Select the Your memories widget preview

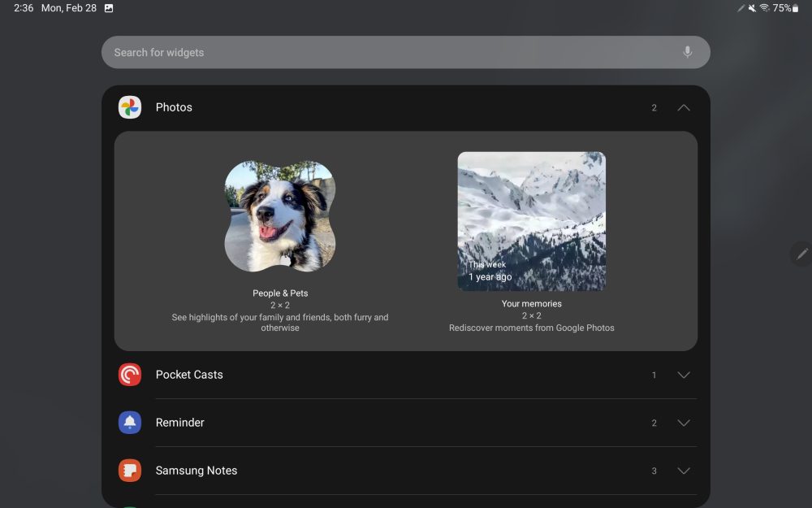[531, 220]
